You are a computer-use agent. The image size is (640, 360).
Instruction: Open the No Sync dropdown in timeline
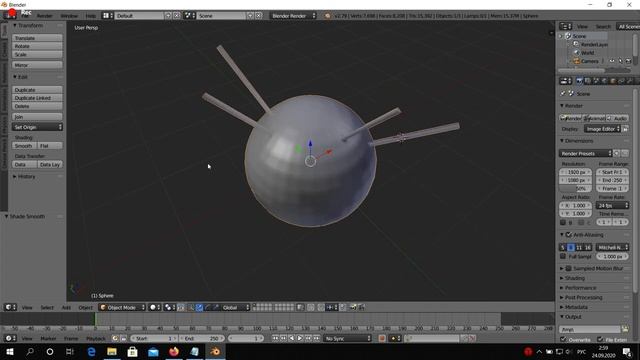[347, 338]
